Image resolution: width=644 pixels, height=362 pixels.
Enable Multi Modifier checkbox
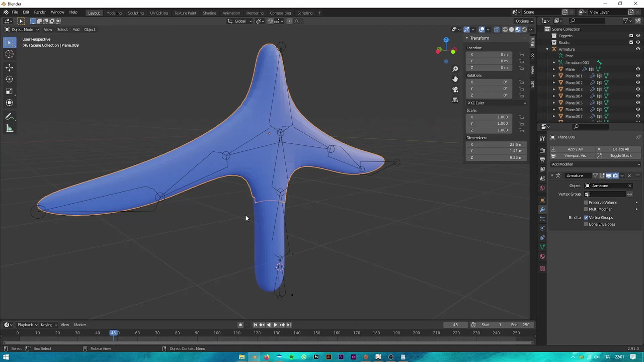point(586,209)
